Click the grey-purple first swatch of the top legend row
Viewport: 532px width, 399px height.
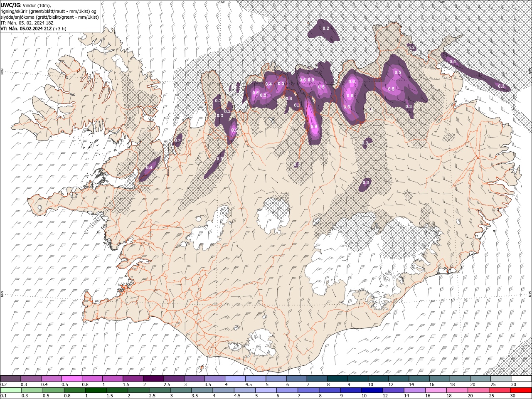[x=10, y=379]
